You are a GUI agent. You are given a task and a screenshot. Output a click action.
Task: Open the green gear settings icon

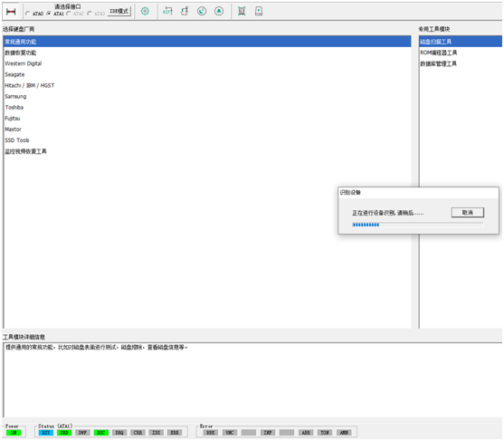pyautogui.click(x=145, y=11)
